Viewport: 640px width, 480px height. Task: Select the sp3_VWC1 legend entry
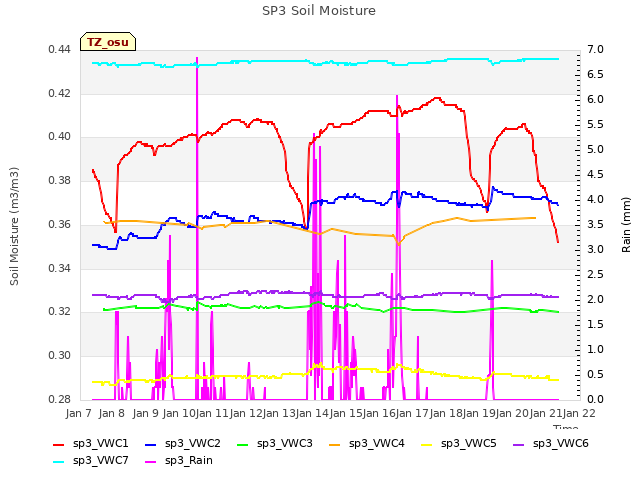pos(91,444)
